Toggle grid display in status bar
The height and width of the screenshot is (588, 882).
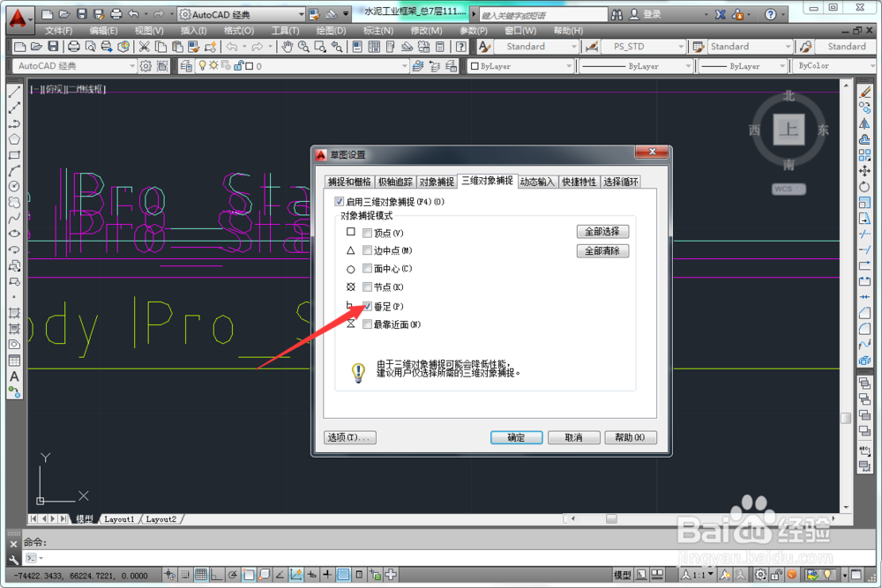pos(201,575)
